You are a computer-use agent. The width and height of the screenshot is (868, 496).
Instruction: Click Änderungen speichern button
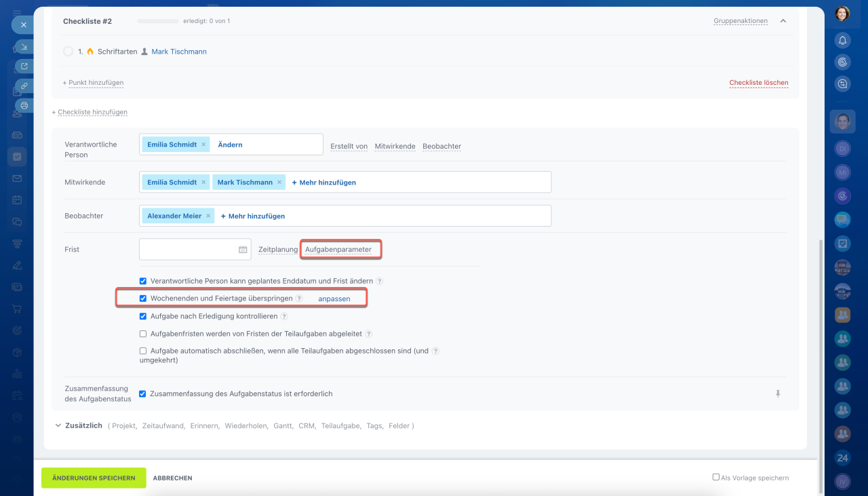[94, 478]
